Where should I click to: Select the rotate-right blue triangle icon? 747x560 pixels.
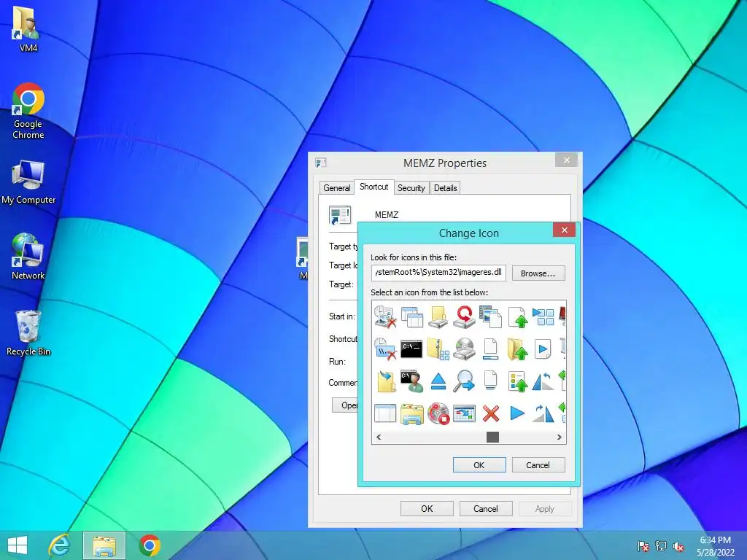543,413
